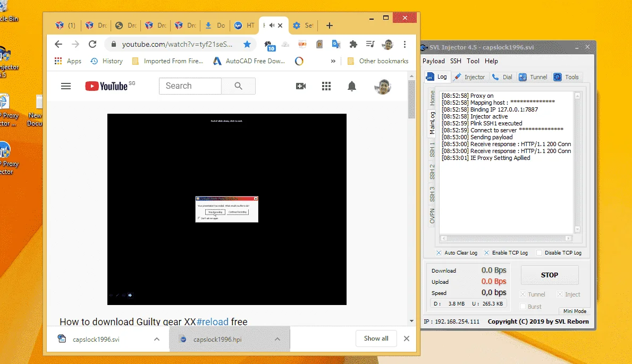
Task: Open YouTube notifications bell
Action: pyautogui.click(x=352, y=86)
